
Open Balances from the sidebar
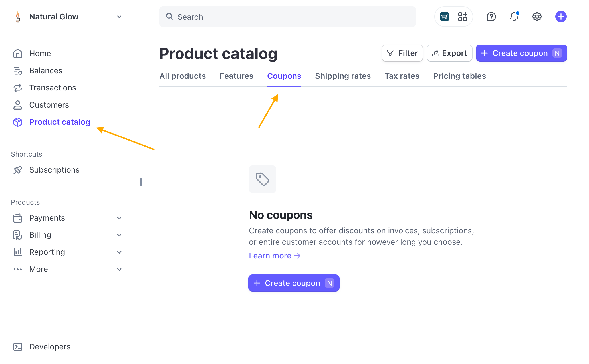click(x=45, y=71)
